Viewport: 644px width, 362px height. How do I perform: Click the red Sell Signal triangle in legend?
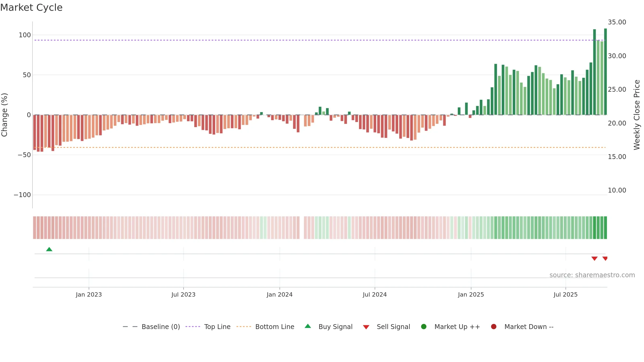pyautogui.click(x=366, y=327)
